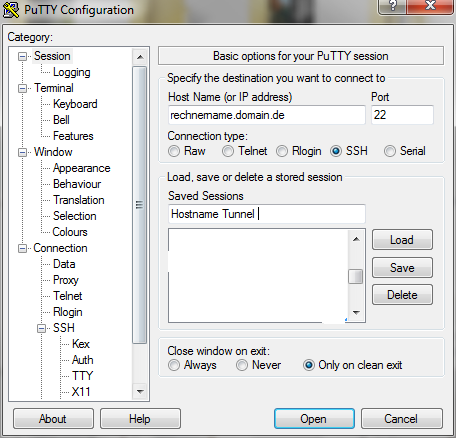
Task: Click the saved sessions list scrollbar thumb
Action: click(356, 276)
